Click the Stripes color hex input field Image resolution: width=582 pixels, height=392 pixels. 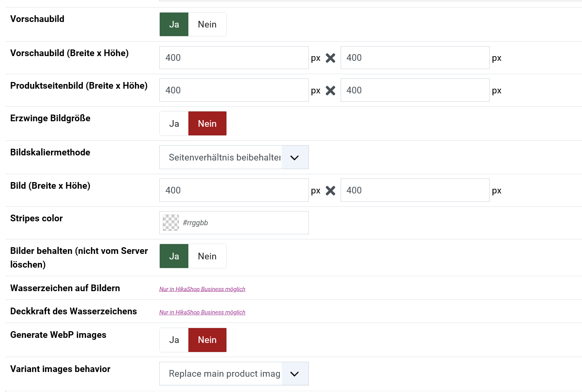click(243, 223)
